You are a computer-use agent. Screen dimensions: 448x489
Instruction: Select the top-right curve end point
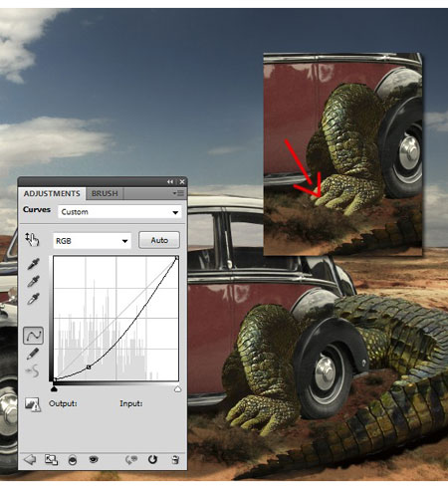(x=177, y=258)
